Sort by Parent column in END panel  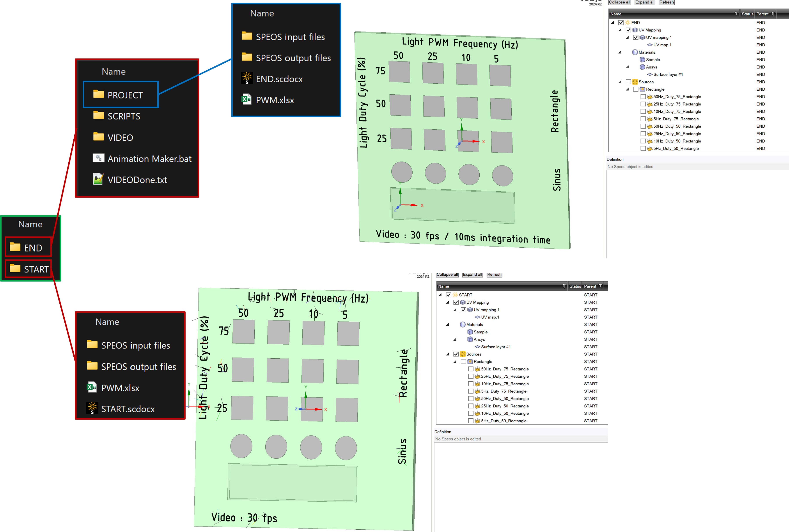[x=762, y=14]
